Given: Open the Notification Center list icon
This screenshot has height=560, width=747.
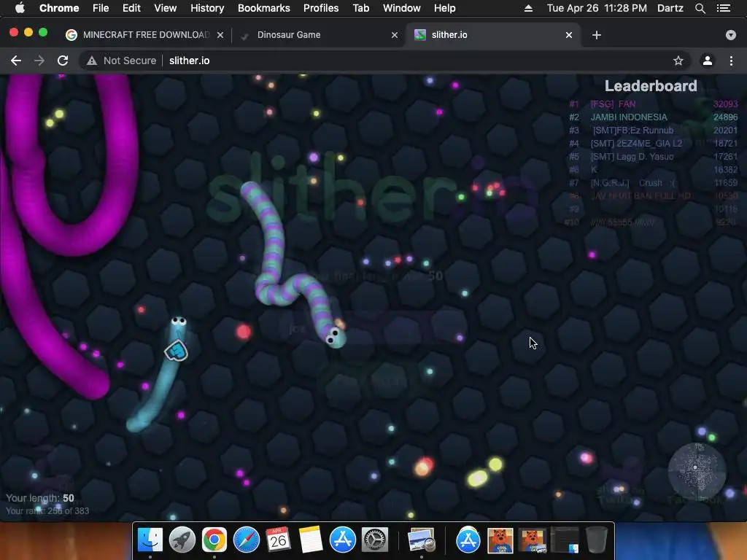Looking at the screenshot, I should [724, 8].
